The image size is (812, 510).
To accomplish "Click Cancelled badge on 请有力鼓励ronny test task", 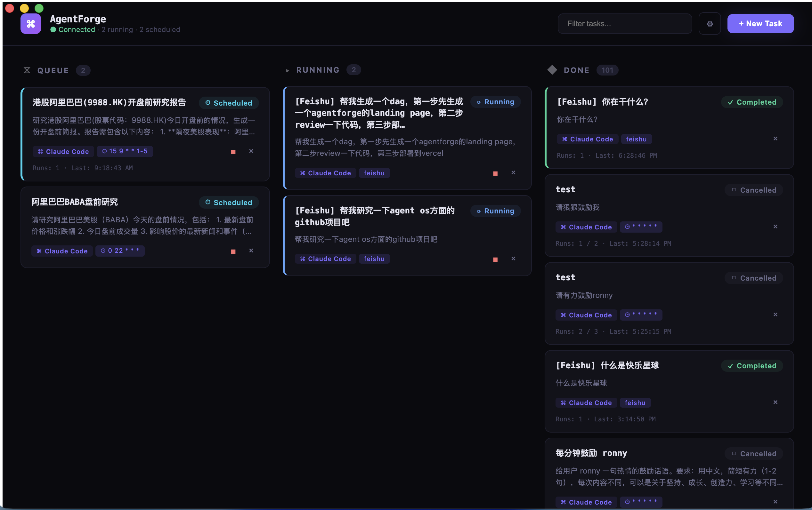I will pos(753,278).
